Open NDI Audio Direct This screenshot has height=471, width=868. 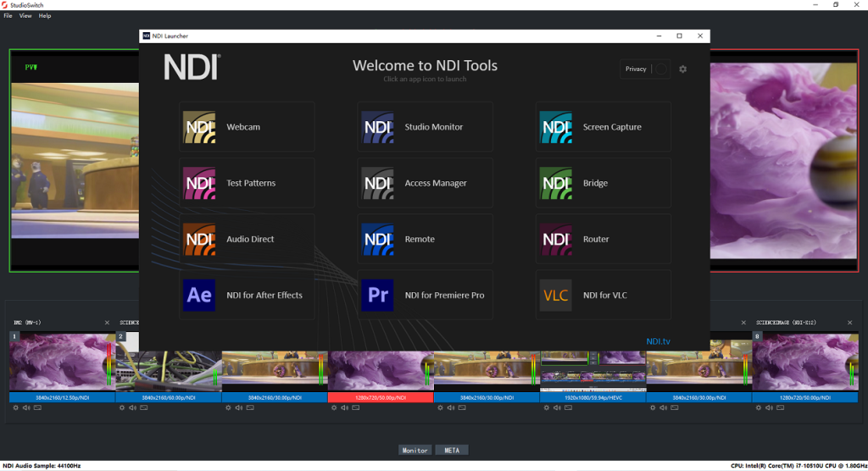(x=247, y=239)
